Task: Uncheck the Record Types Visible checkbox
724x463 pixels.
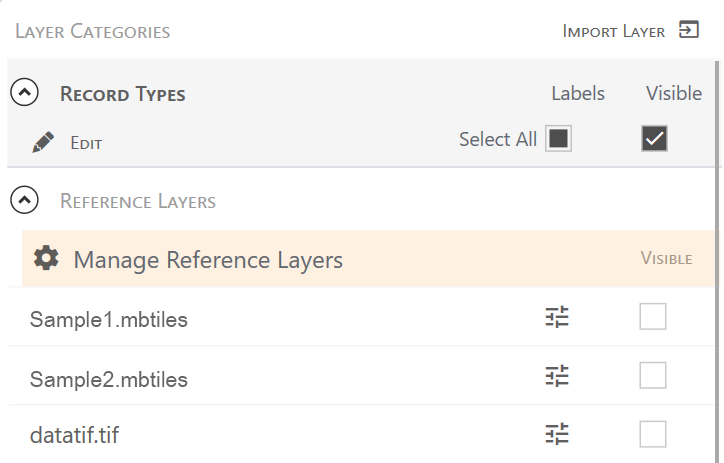Action: coord(654,139)
